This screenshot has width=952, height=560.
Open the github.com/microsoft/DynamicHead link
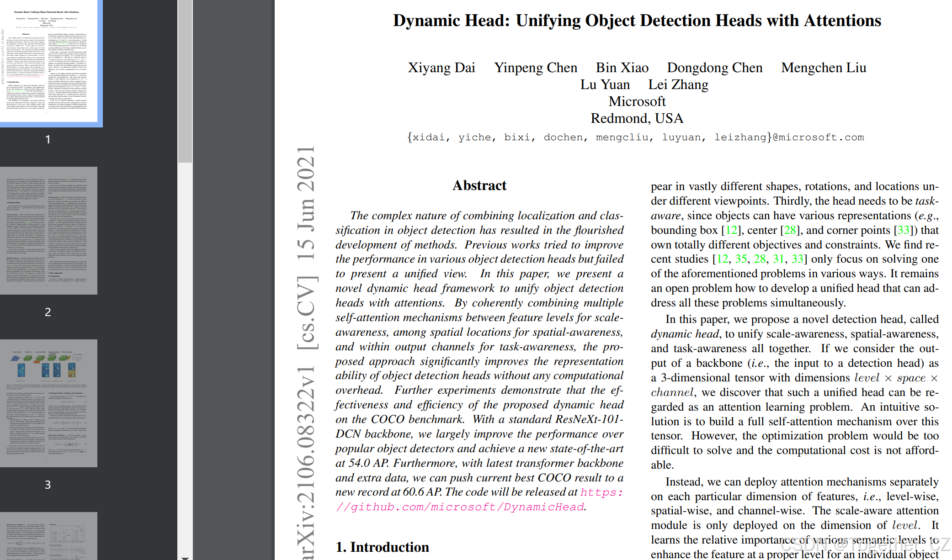tap(460, 507)
